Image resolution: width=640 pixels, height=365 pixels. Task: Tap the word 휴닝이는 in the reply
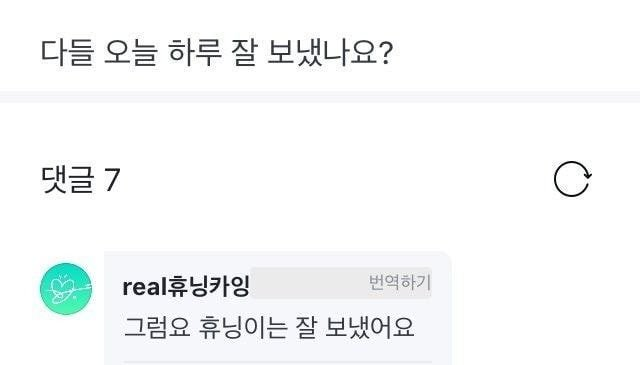(x=243, y=327)
